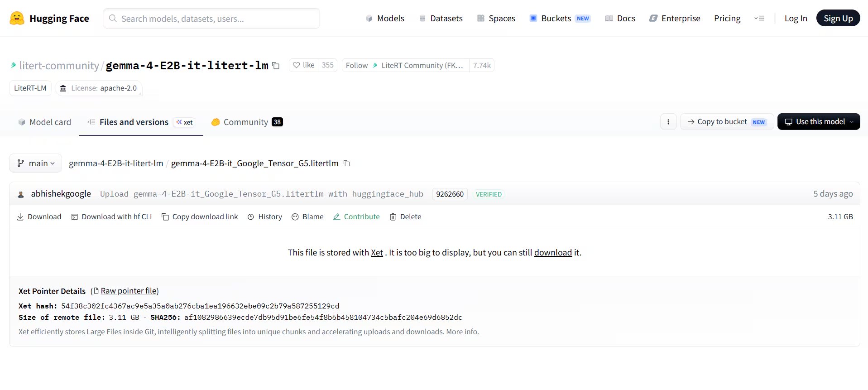Click the apache-2.0 license tag
This screenshot has height=390, width=868.
point(99,88)
